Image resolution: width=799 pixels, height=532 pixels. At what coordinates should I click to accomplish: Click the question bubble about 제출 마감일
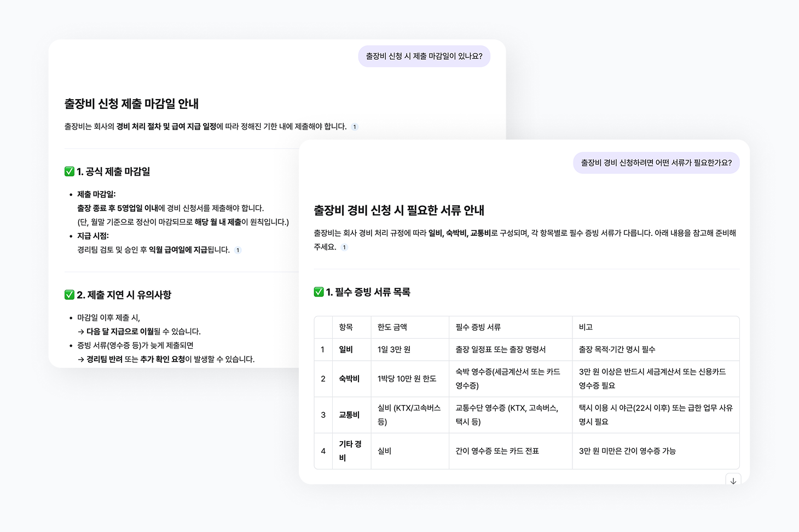point(424,56)
